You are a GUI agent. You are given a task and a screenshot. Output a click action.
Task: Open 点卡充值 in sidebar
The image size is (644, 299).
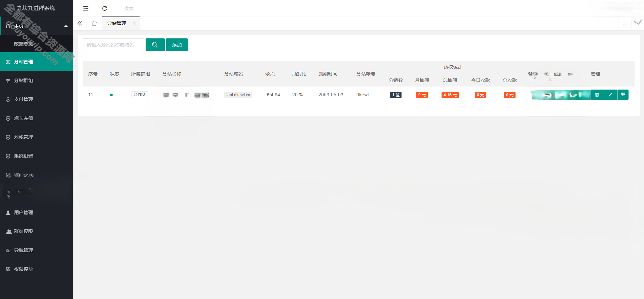coord(36,118)
